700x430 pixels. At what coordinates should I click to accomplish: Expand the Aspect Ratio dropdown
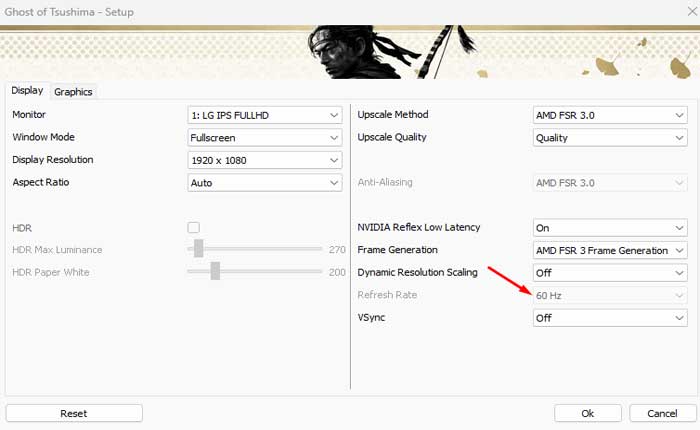(265, 183)
